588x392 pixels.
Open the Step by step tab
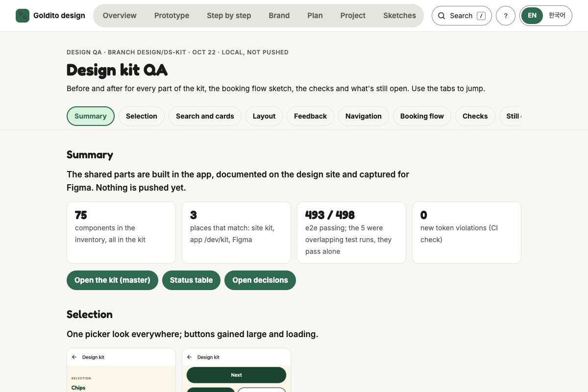(229, 16)
